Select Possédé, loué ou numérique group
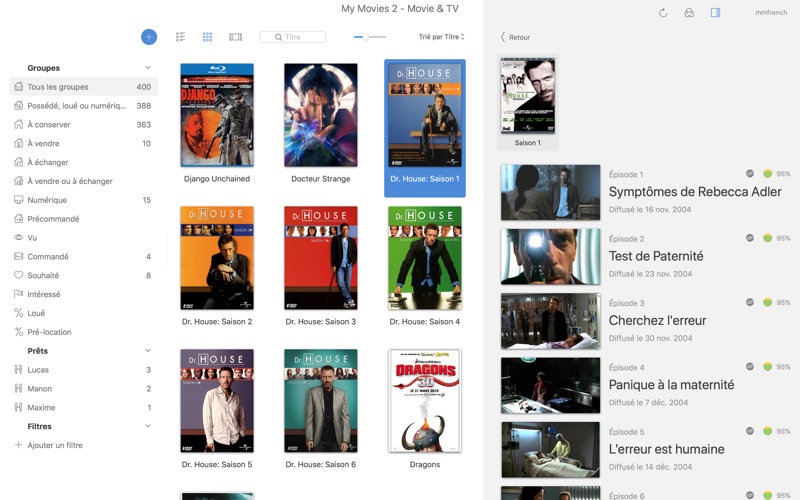The width and height of the screenshot is (800, 500). pyautogui.click(x=83, y=106)
